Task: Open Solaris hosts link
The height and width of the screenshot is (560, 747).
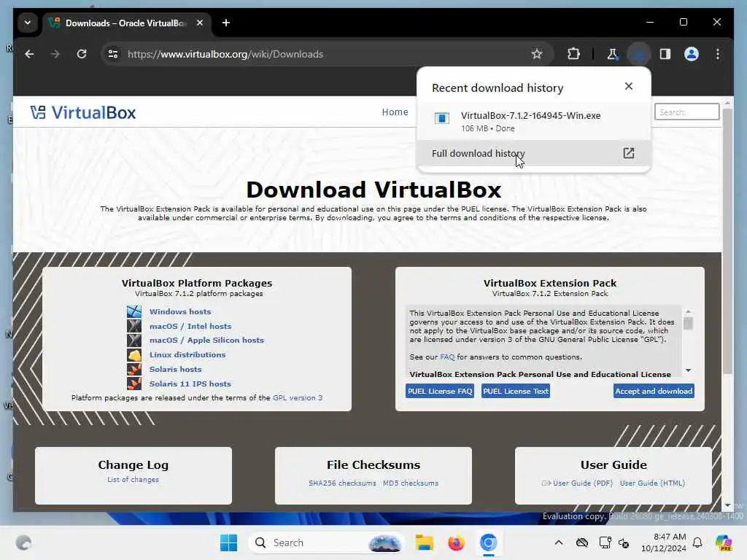Action: (175, 369)
